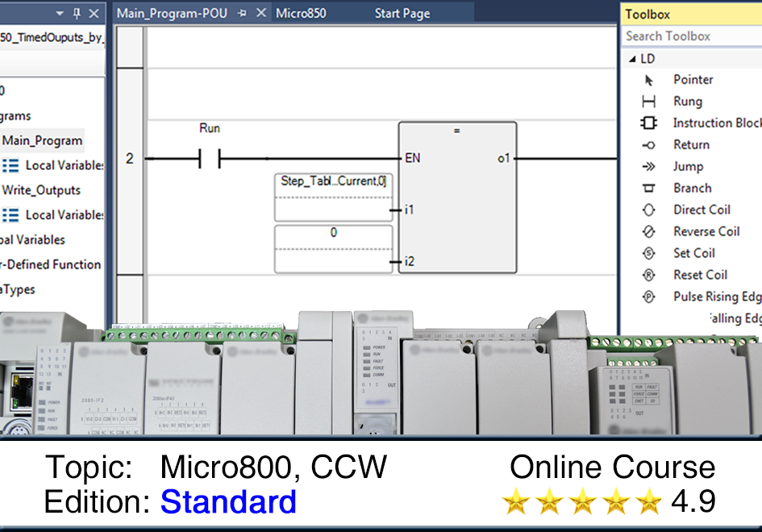Toggle pin on Main_Program-POU tab

242,14
